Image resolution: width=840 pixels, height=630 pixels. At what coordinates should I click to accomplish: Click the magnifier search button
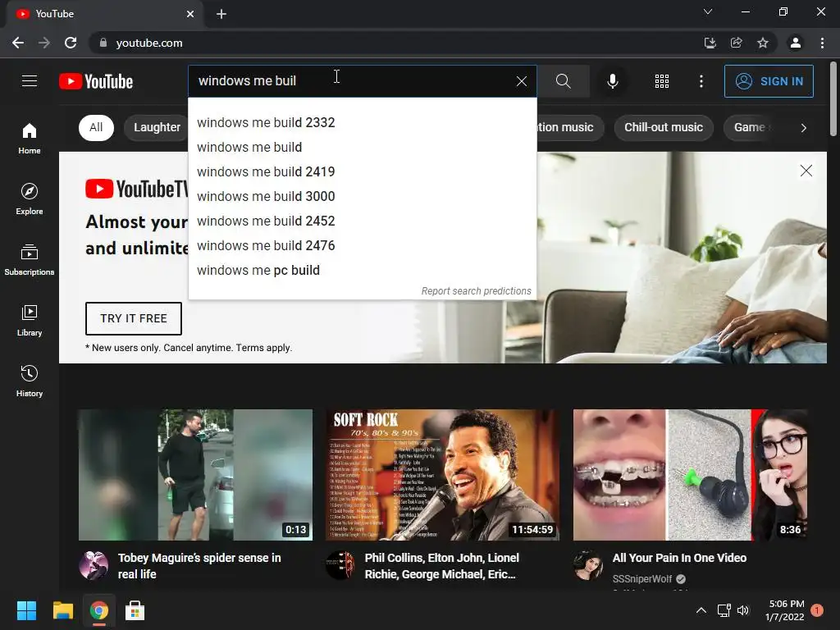563,81
